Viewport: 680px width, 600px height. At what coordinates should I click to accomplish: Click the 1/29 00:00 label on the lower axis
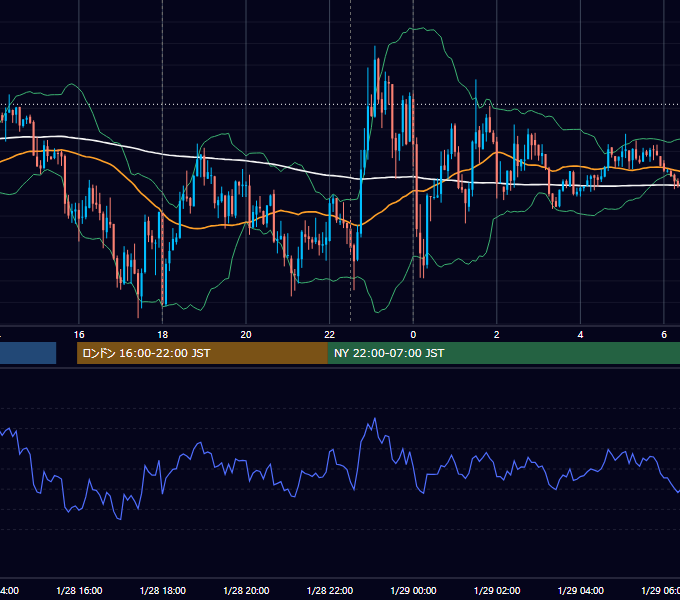tap(413, 590)
